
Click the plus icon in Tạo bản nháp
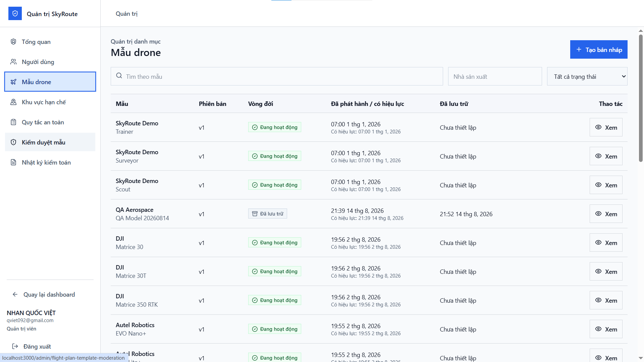point(579,50)
